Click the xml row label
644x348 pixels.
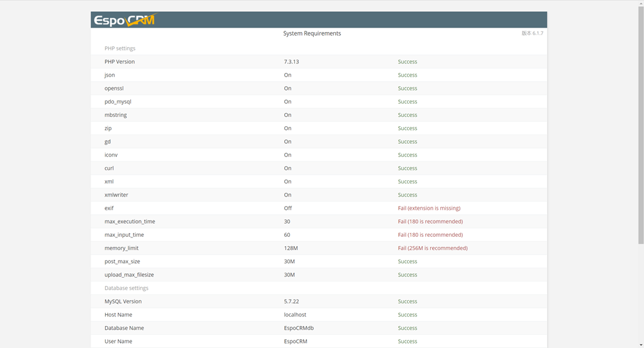pos(109,182)
